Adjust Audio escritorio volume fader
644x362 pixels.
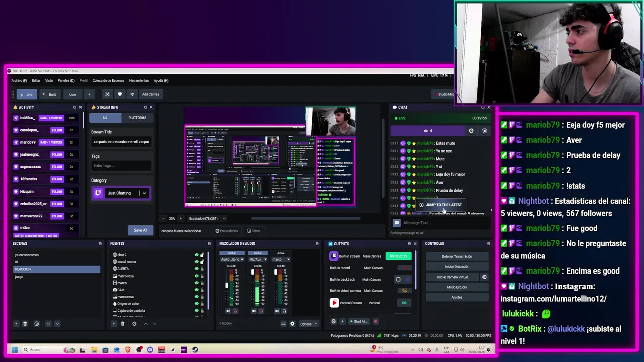point(226,286)
